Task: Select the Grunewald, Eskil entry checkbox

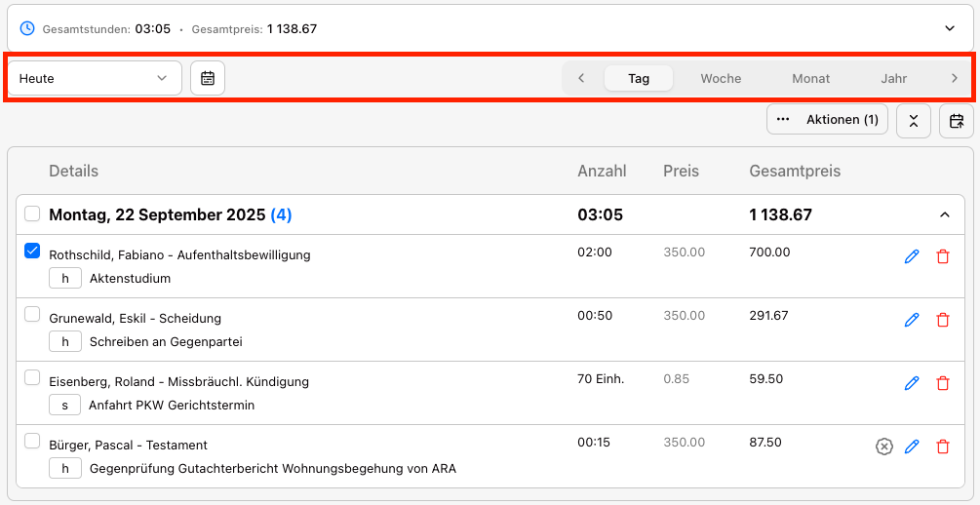Action: click(32, 314)
